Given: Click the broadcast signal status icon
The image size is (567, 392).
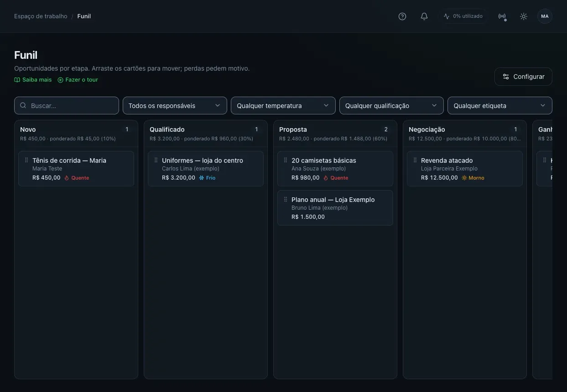Looking at the screenshot, I should (x=502, y=16).
